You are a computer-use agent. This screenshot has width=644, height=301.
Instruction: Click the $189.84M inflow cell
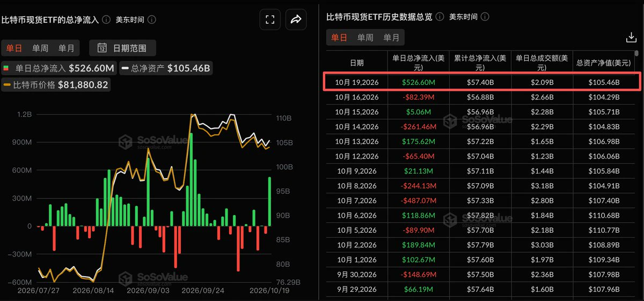(x=419, y=245)
